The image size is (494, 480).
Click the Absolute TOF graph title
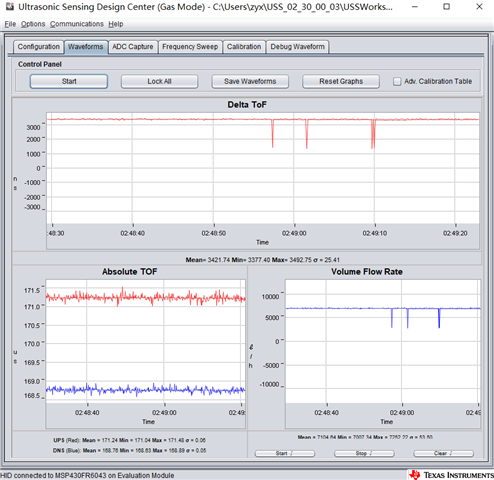tap(129, 272)
